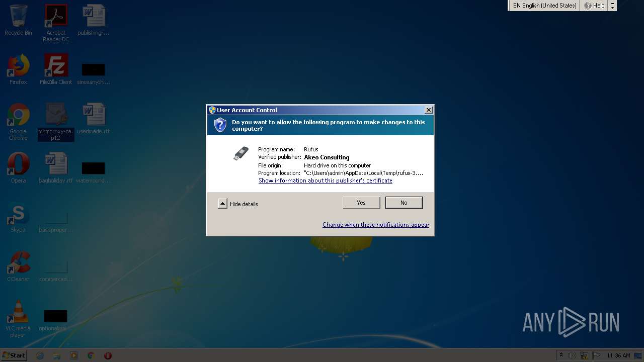The image size is (644, 362).
Task: Click 'Hard drive on this computer' text
Action: (x=337, y=165)
